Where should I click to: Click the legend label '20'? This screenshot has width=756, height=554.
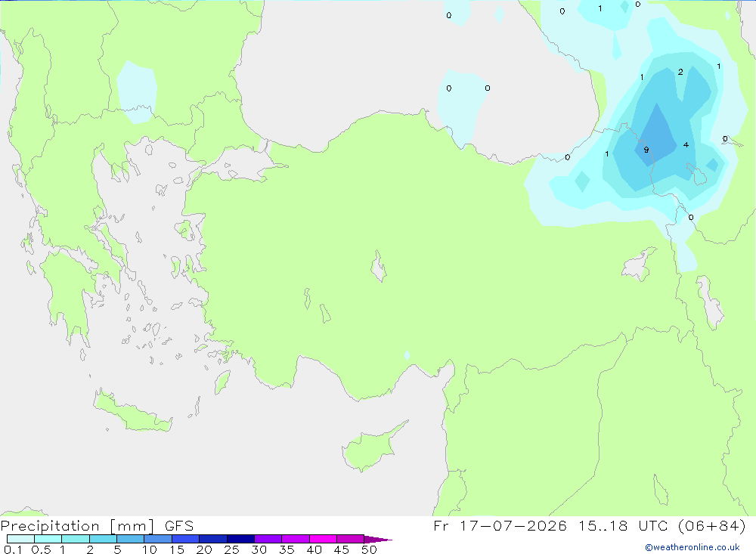204,549
